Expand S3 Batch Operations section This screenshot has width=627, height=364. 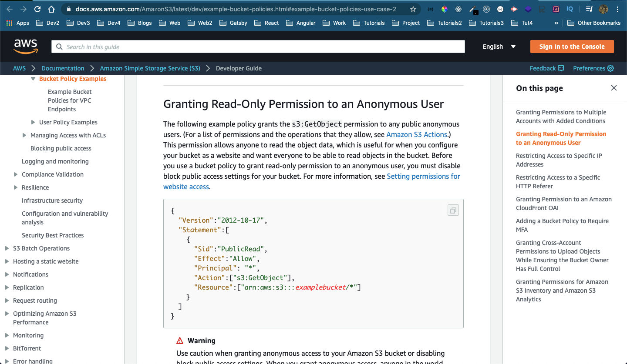(x=7, y=248)
